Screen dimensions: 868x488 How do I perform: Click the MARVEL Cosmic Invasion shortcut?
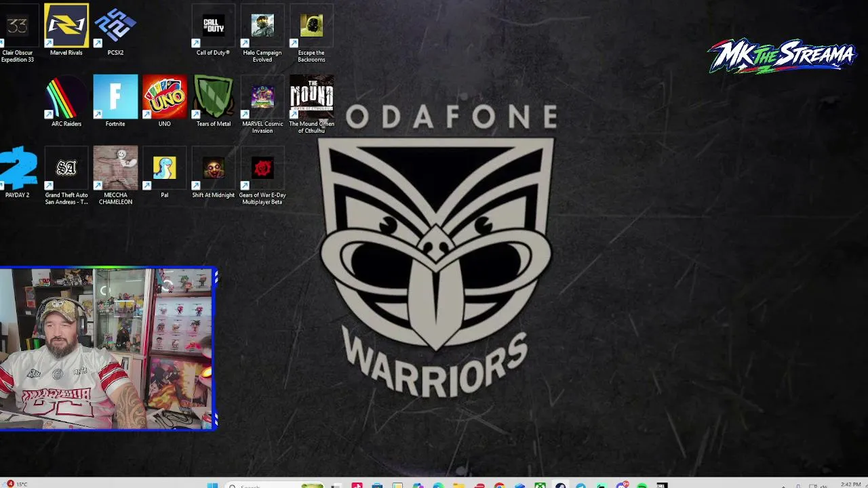262,105
